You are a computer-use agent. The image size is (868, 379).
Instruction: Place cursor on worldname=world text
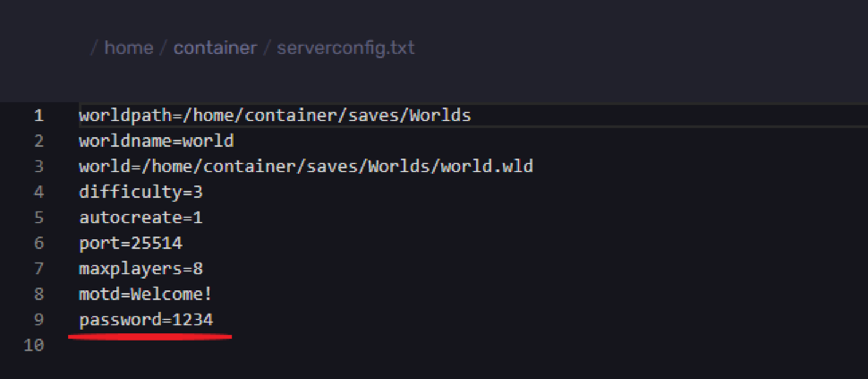(x=157, y=142)
